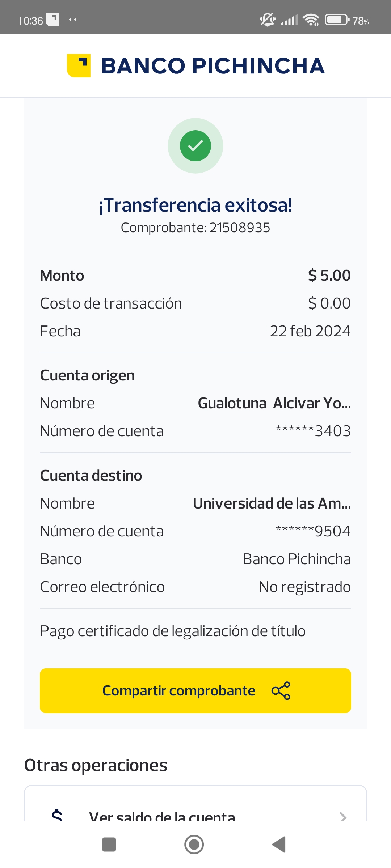Tap the truncated Gualotuna Alcivar name
Image resolution: width=391 pixels, height=868 pixels.
pos(274,403)
